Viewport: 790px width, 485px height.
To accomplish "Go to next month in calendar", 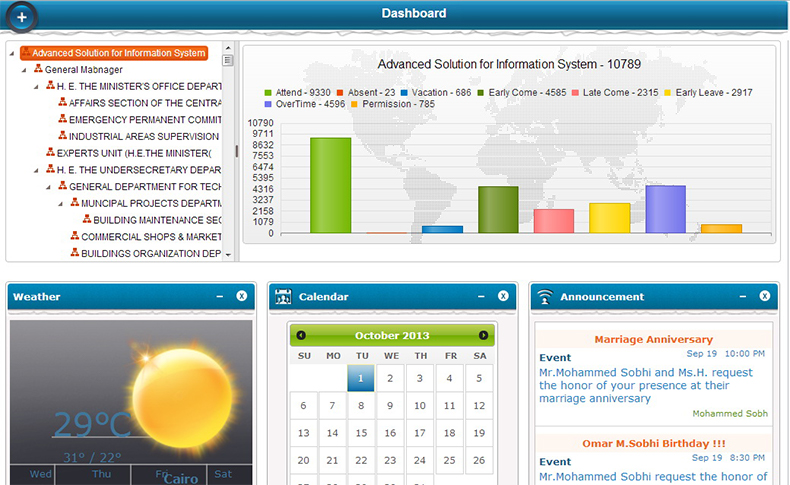I will point(484,335).
